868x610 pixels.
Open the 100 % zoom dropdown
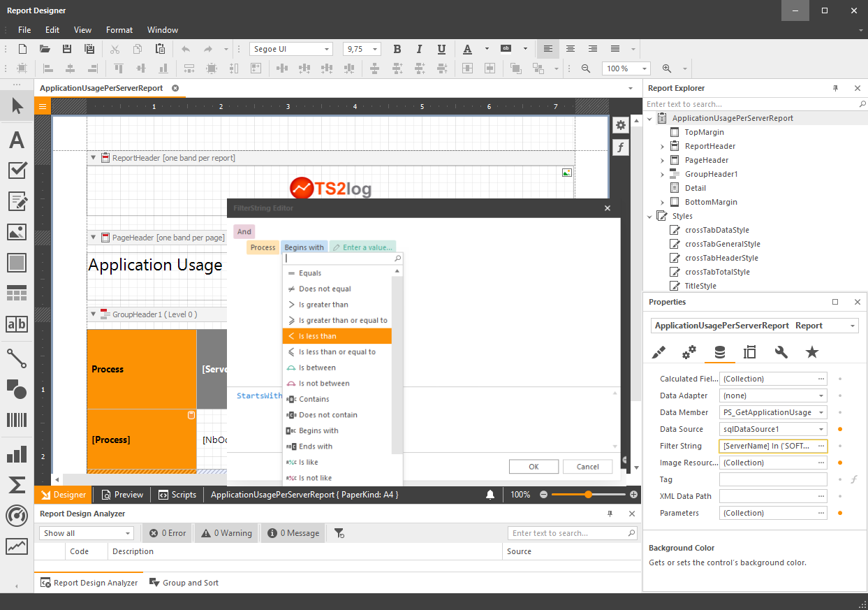click(644, 68)
